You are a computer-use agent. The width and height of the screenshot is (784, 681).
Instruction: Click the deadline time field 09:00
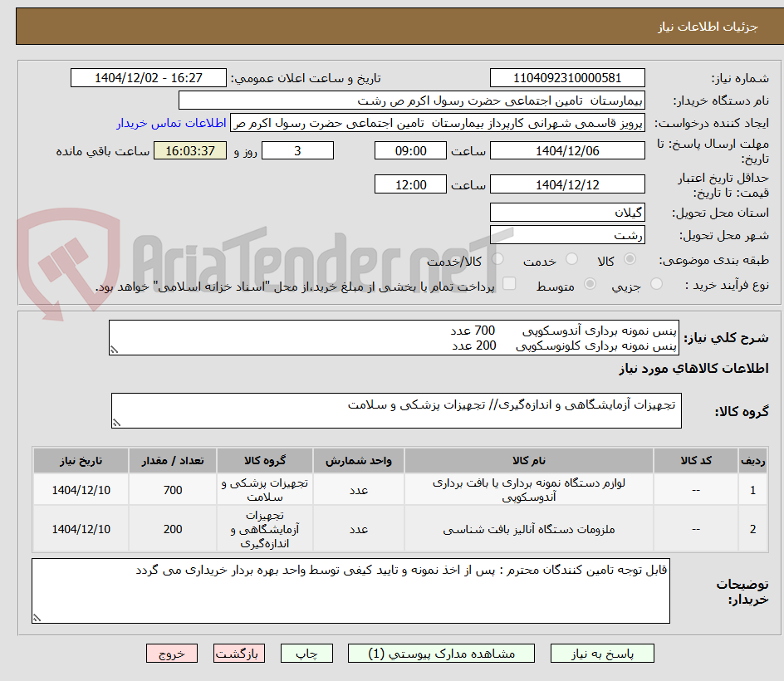coord(410,150)
